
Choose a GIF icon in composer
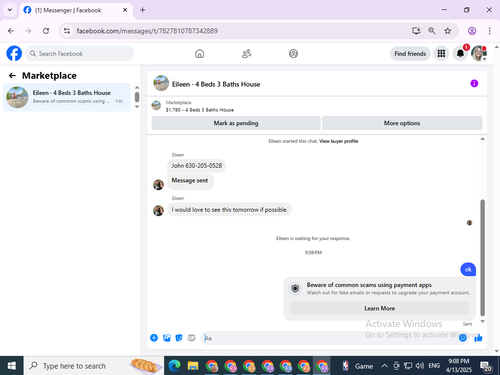pos(191,338)
